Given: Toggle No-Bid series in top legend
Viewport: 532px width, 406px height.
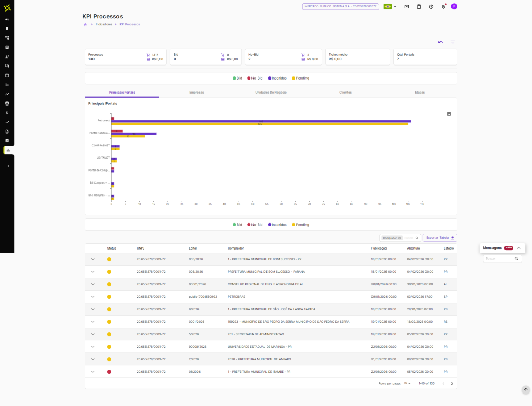Looking at the screenshot, I should point(255,78).
